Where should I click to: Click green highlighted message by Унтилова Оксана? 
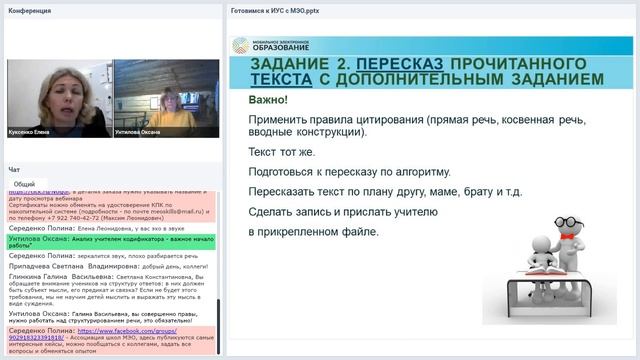(x=111, y=242)
